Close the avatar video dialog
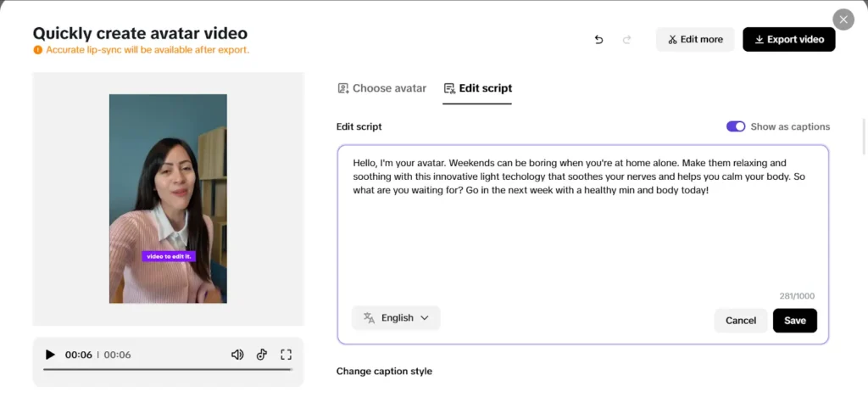The image size is (868, 403). point(843,20)
